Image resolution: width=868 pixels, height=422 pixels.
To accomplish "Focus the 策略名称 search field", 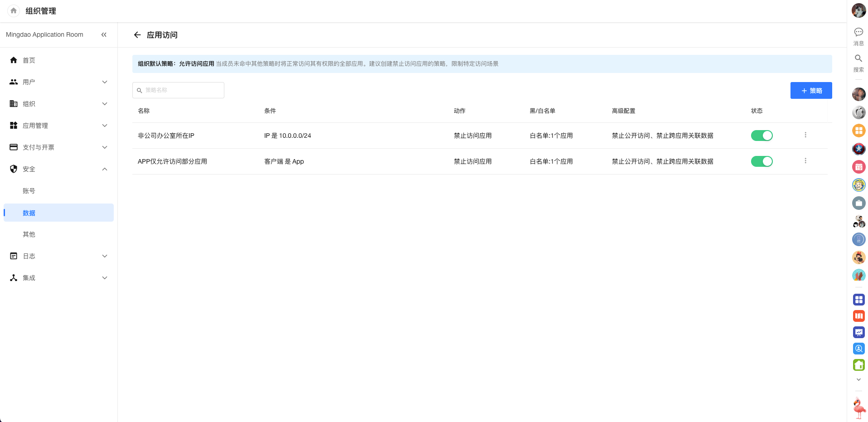I will tap(182, 90).
